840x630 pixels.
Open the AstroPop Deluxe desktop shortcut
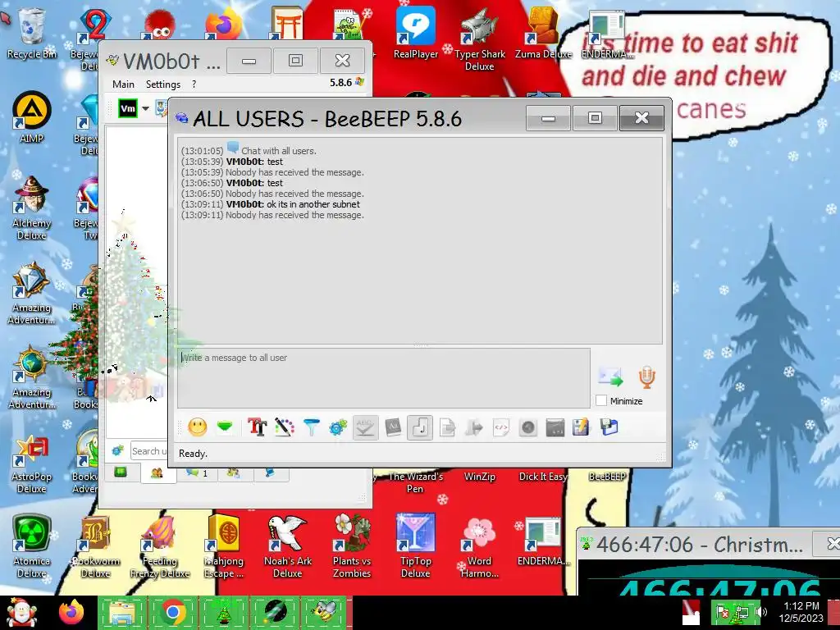pyautogui.click(x=31, y=462)
